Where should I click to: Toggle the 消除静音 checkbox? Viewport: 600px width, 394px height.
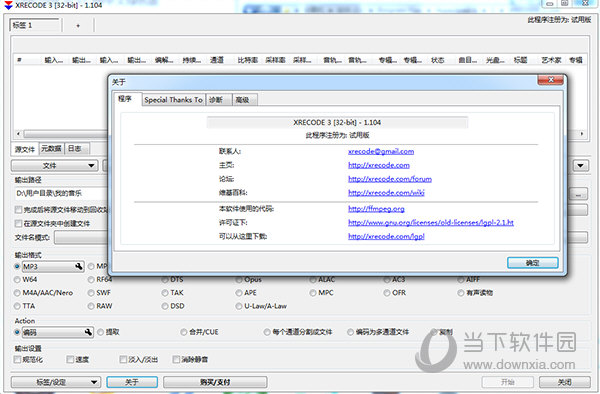pos(176,359)
